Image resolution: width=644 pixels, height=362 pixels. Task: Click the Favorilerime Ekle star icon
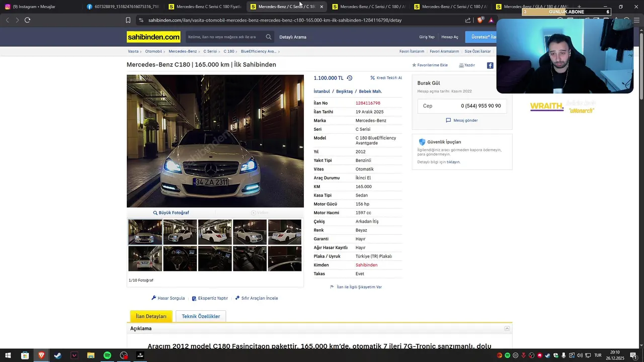point(414,65)
